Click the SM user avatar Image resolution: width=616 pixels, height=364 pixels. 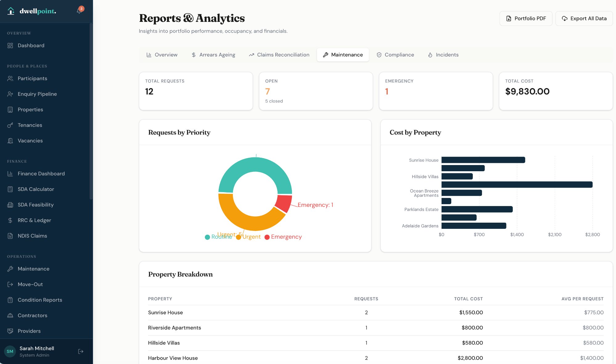10,351
